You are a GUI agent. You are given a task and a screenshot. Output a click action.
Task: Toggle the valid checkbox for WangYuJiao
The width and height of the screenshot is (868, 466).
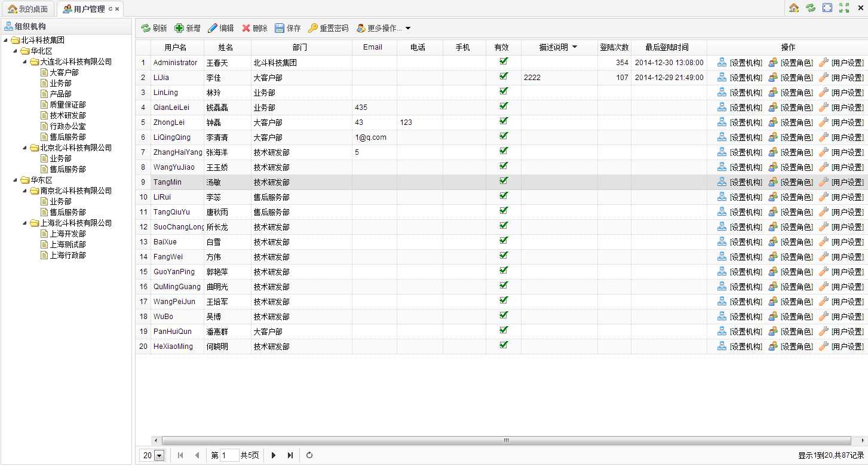(504, 165)
